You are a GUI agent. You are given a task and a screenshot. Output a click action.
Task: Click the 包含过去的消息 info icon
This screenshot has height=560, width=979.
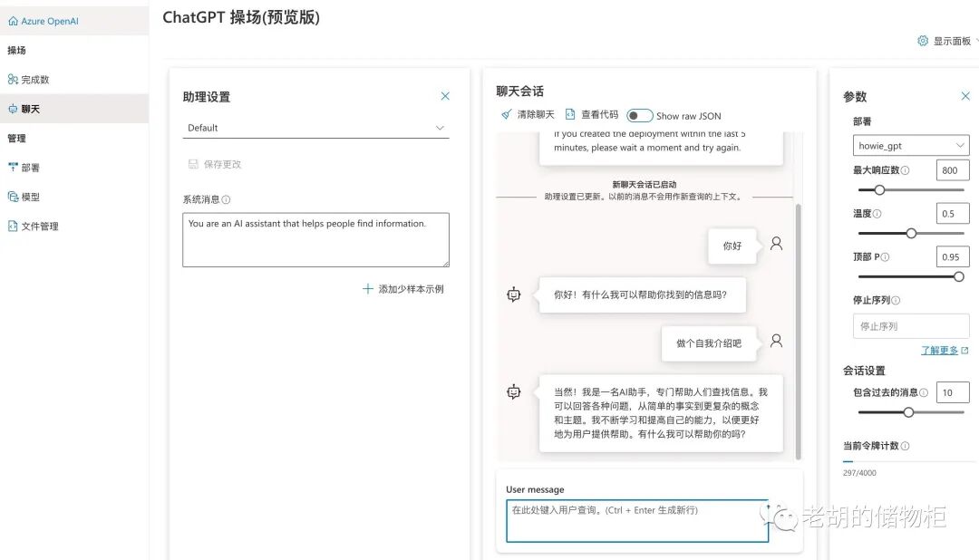(924, 392)
